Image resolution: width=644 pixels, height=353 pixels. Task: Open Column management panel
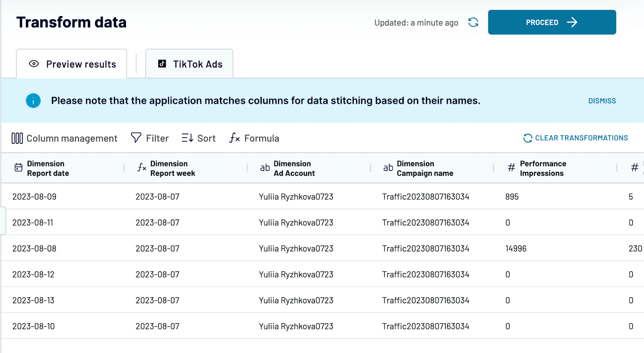click(x=64, y=138)
